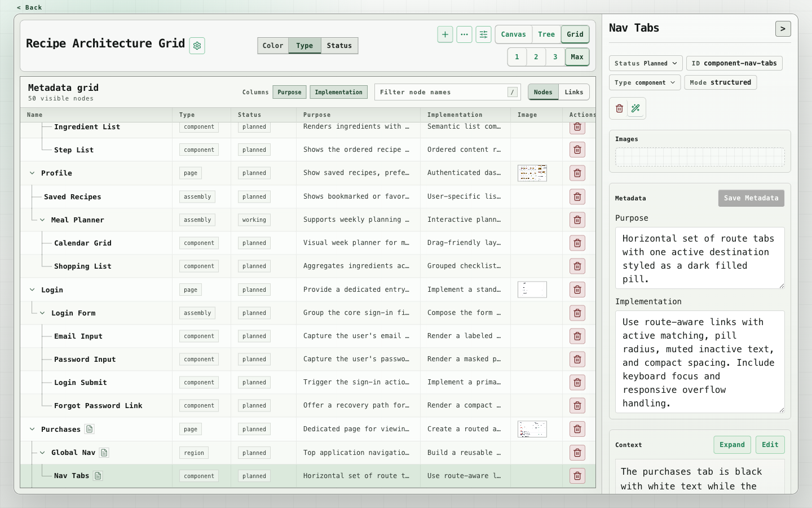Toggle the Purpose column visibility
Image resolution: width=812 pixels, height=508 pixels.
pyautogui.click(x=289, y=92)
